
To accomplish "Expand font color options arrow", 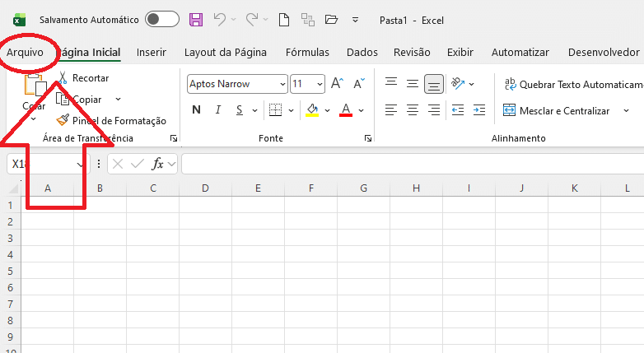I will click(361, 110).
